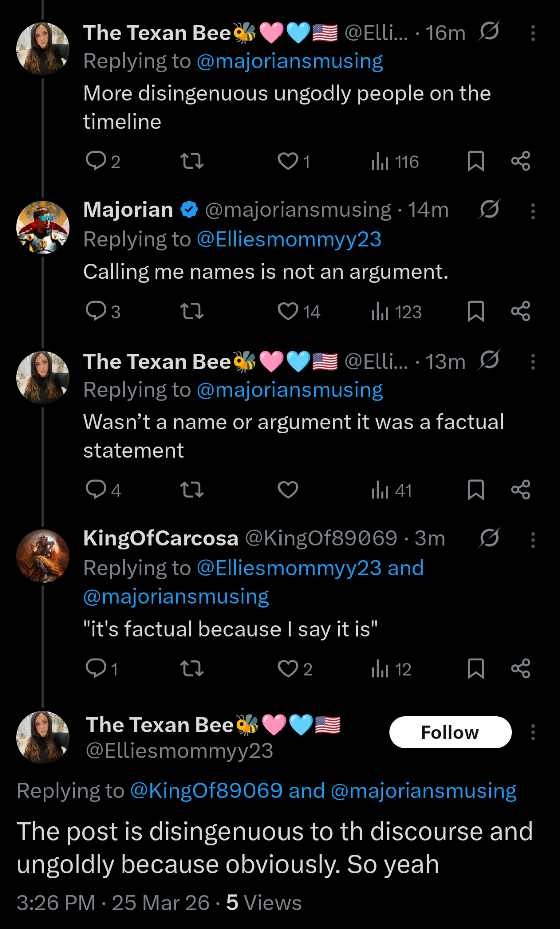This screenshot has width=560, height=929.
Task: Open Majorian's profile picture
Action: pyautogui.click(x=43, y=227)
